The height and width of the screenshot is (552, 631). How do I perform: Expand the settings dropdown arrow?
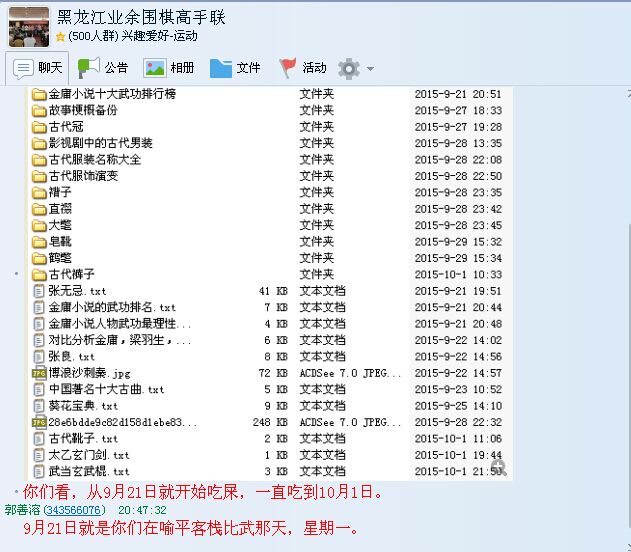tap(370, 69)
